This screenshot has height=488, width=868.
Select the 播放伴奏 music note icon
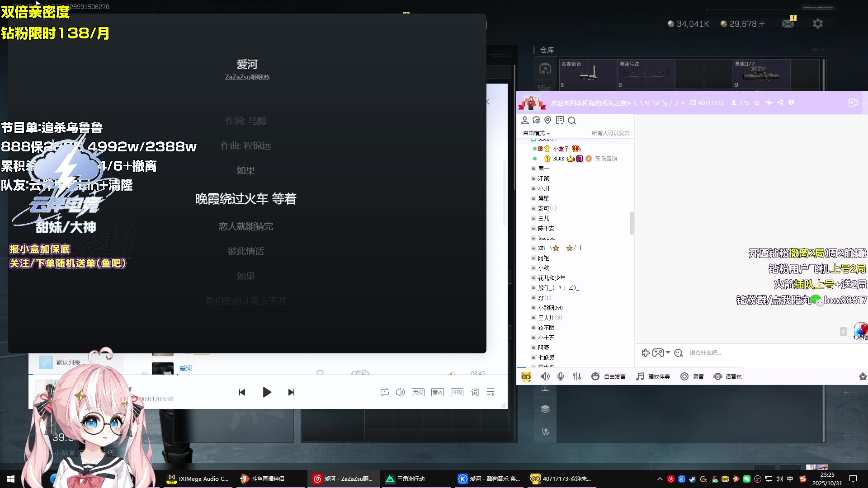(639, 376)
